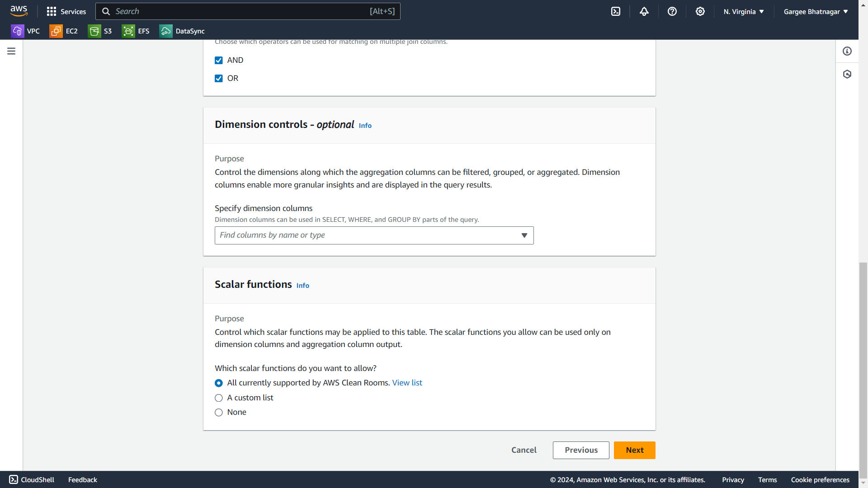Open the S3 service shortcut
The height and width of the screenshot is (488, 868).
click(x=100, y=31)
